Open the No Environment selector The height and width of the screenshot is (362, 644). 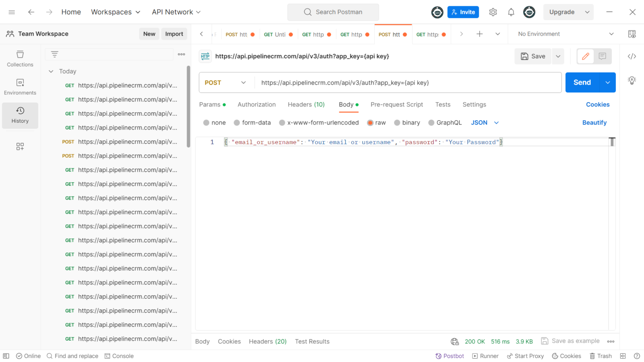pyautogui.click(x=566, y=34)
